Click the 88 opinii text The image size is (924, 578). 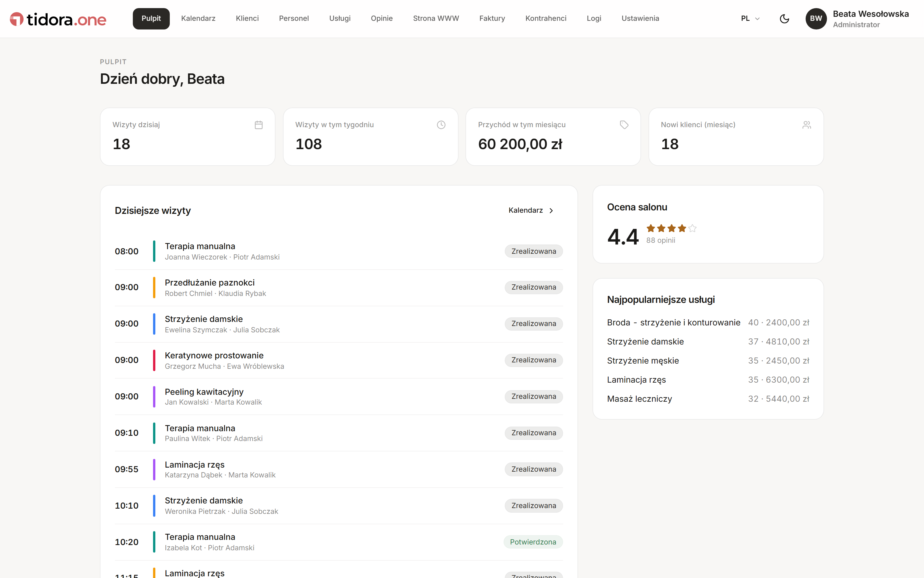click(661, 240)
